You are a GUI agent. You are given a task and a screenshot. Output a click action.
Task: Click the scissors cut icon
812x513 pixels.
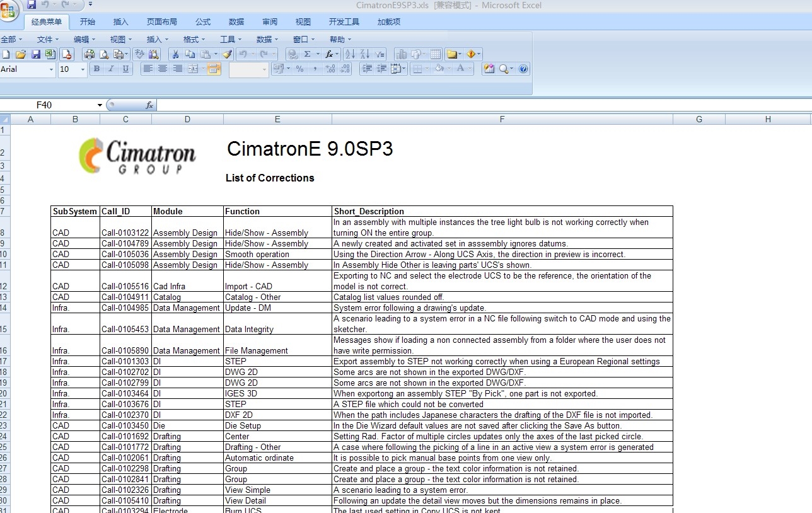click(x=176, y=55)
